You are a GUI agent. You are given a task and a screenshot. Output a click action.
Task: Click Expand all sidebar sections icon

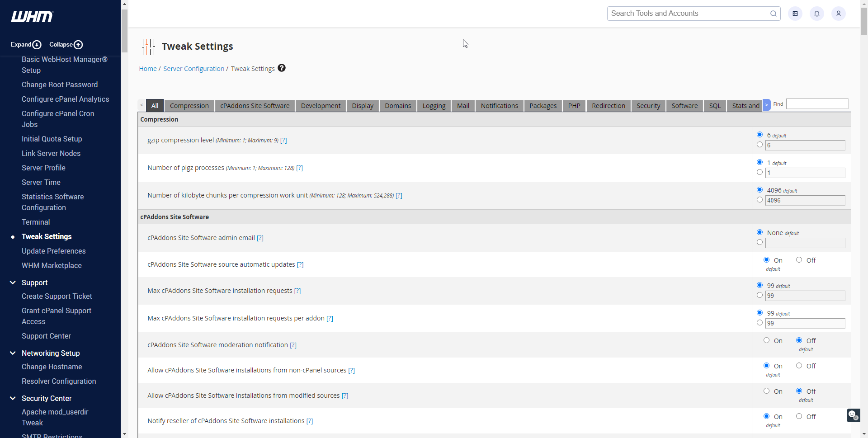coord(37,45)
